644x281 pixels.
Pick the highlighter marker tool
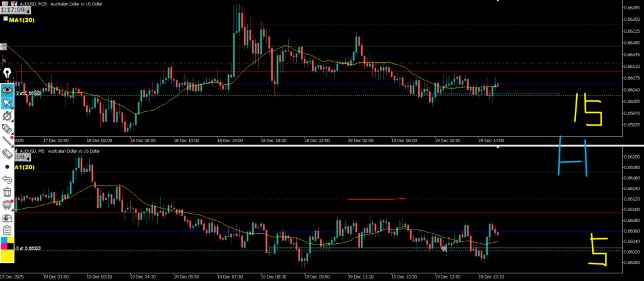7,129
